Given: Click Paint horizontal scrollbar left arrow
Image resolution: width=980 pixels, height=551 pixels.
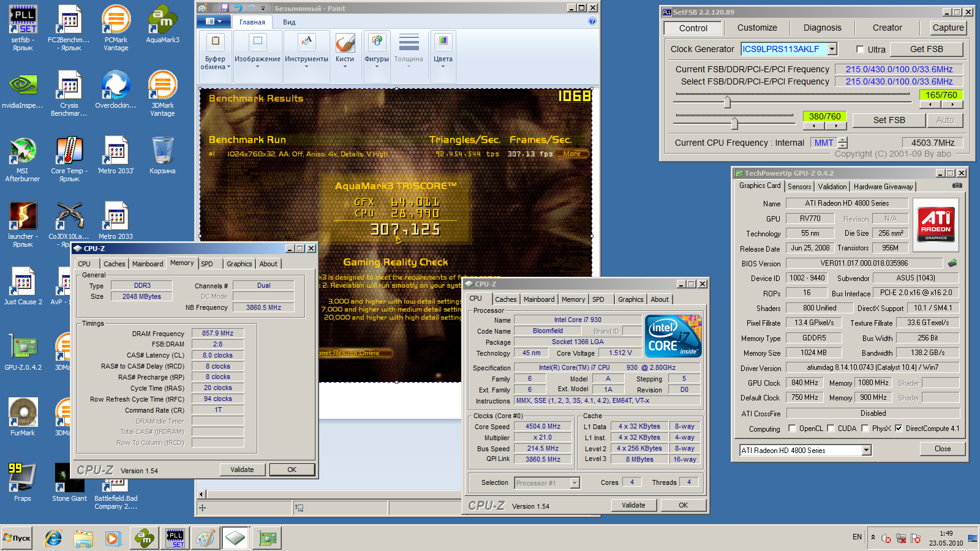Looking at the screenshot, I should point(202,494).
